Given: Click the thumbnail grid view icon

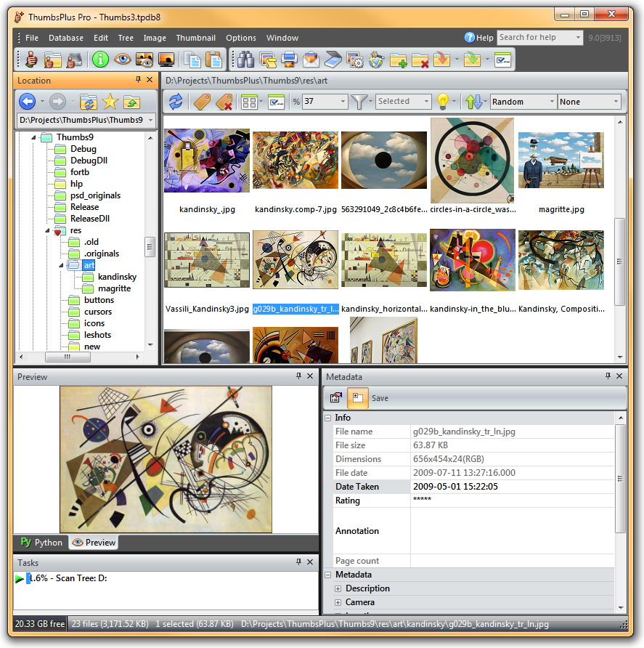Looking at the screenshot, I should click(249, 102).
